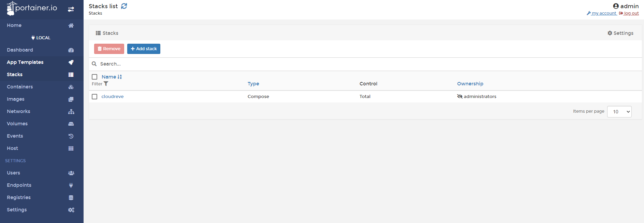644x223 pixels.
Task: Toggle sidebar with the arrows icon
Action: pyautogui.click(x=71, y=9)
